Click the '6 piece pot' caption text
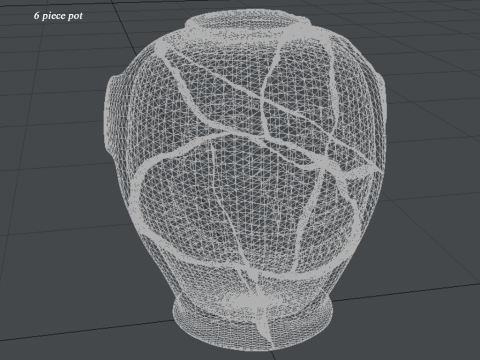Image resolution: width=480 pixels, height=360 pixels. point(58,16)
